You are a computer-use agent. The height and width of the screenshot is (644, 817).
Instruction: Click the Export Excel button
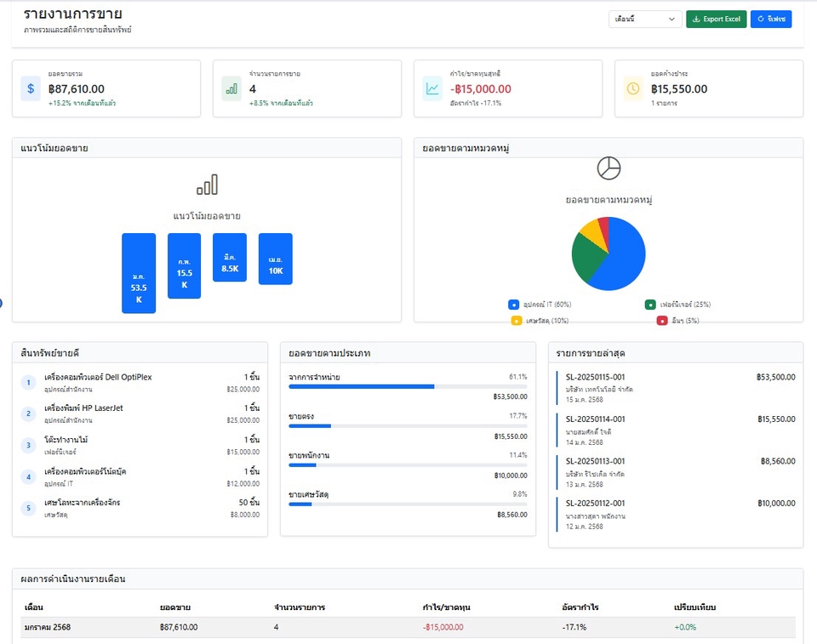(715, 19)
